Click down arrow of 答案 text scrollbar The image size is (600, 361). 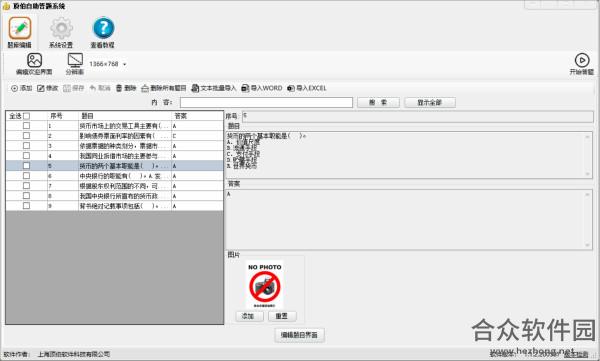coord(588,245)
